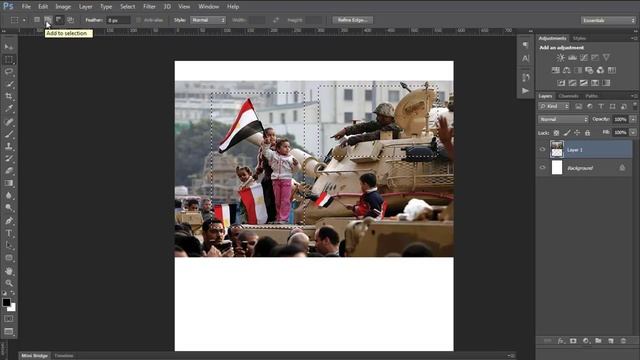Select the Lasso tool

pos(9,72)
